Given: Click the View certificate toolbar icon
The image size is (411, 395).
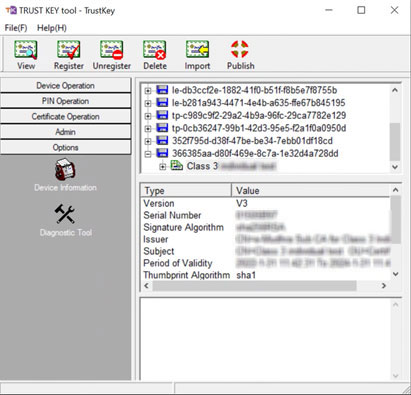Looking at the screenshot, I should tap(26, 50).
